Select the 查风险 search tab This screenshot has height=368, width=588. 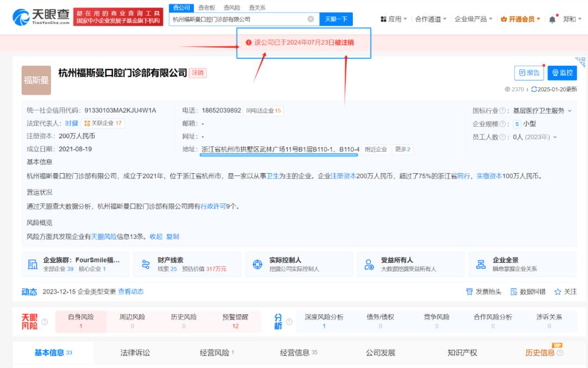[232, 8]
